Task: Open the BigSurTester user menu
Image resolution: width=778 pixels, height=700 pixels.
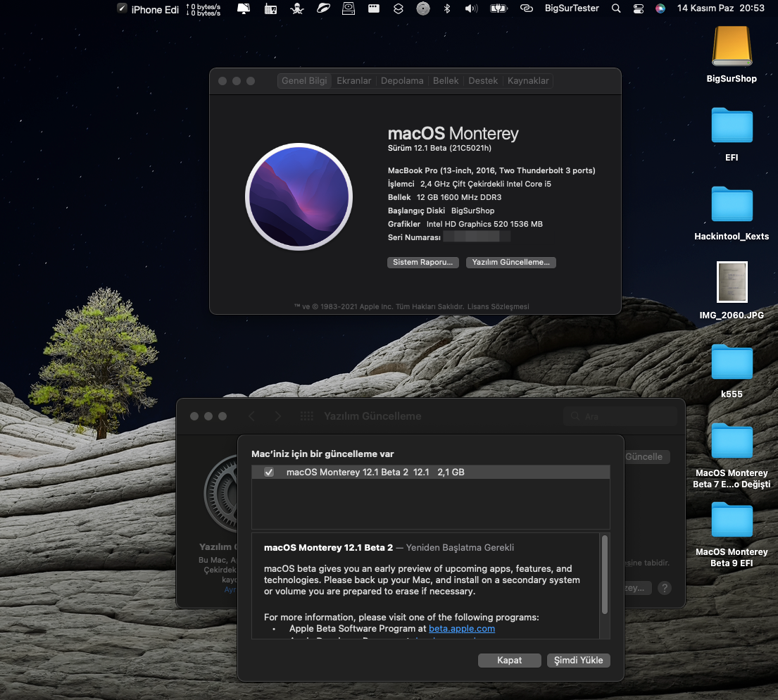Action: (x=572, y=8)
